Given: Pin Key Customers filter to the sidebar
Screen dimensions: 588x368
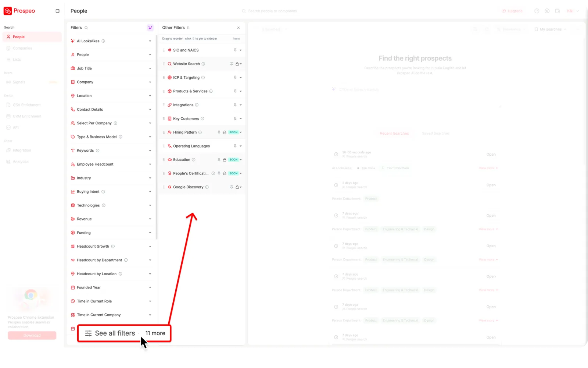Looking at the screenshot, I should tap(235, 118).
